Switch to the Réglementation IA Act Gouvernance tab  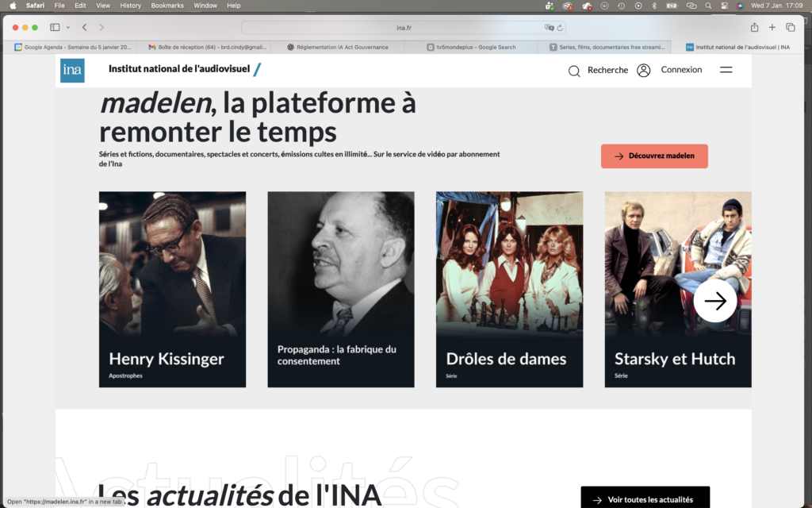point(337,47)
